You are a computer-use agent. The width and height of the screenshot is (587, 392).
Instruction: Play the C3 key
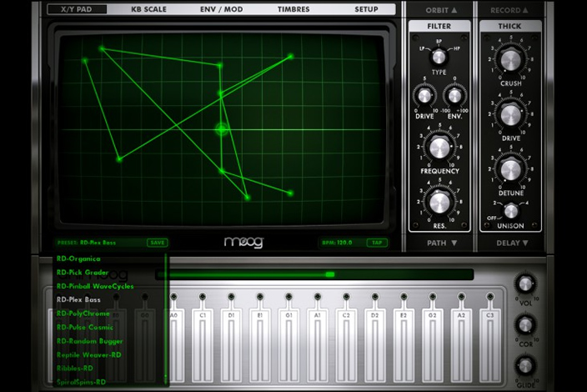click(490, 344)
